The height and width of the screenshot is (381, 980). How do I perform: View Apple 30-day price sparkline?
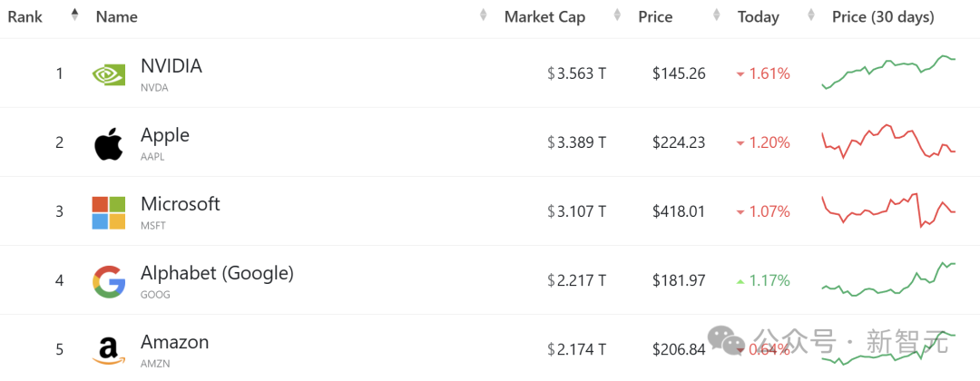point(888,142)
